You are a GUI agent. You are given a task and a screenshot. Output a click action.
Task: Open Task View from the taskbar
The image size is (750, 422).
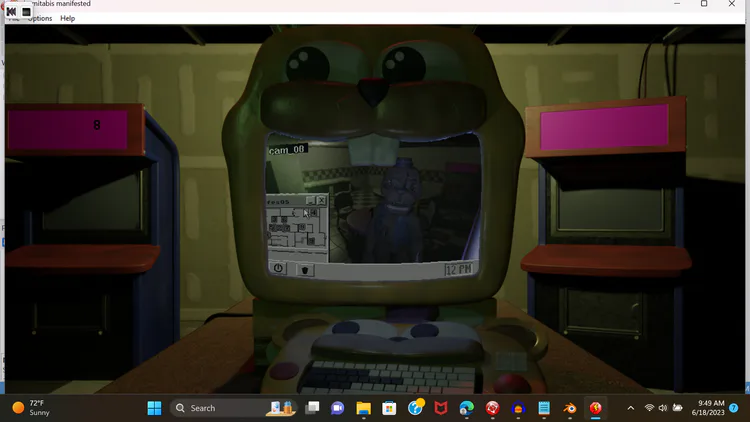pyautogui.click(x=312, y=408)
